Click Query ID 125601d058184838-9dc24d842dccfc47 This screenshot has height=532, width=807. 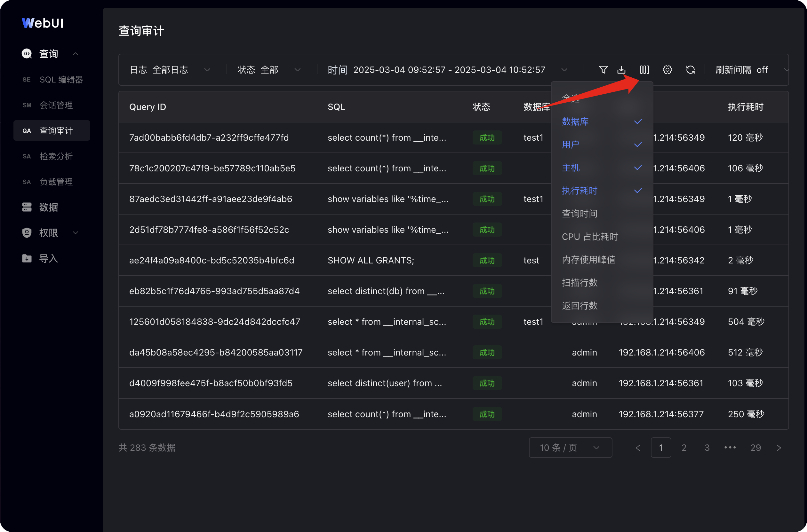[215, 322]
